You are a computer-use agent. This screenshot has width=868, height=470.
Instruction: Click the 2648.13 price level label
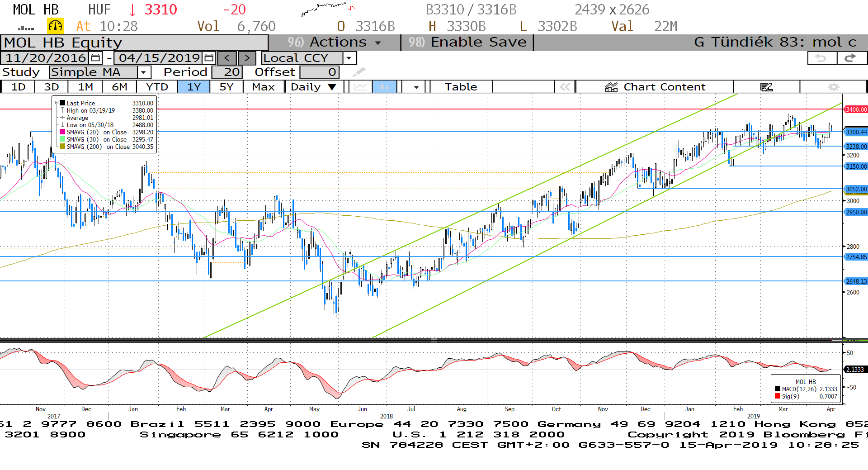click(x=856, y=281)
